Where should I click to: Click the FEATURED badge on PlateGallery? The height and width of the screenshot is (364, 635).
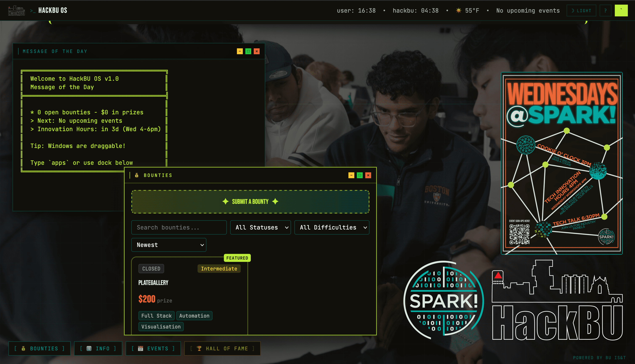point(237,258)
